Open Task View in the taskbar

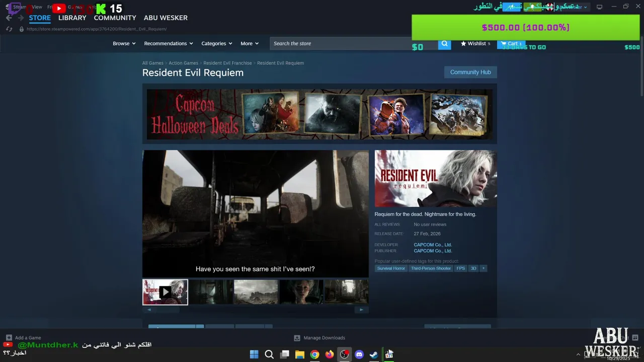click(x=284, y=354)
